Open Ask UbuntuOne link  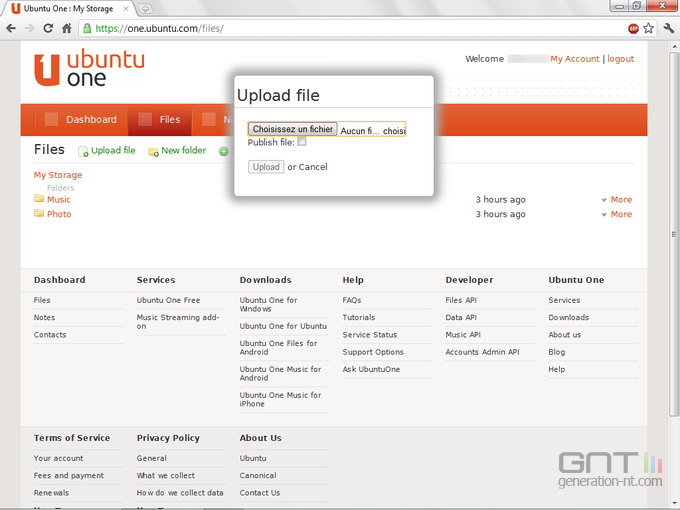(371, 369)
